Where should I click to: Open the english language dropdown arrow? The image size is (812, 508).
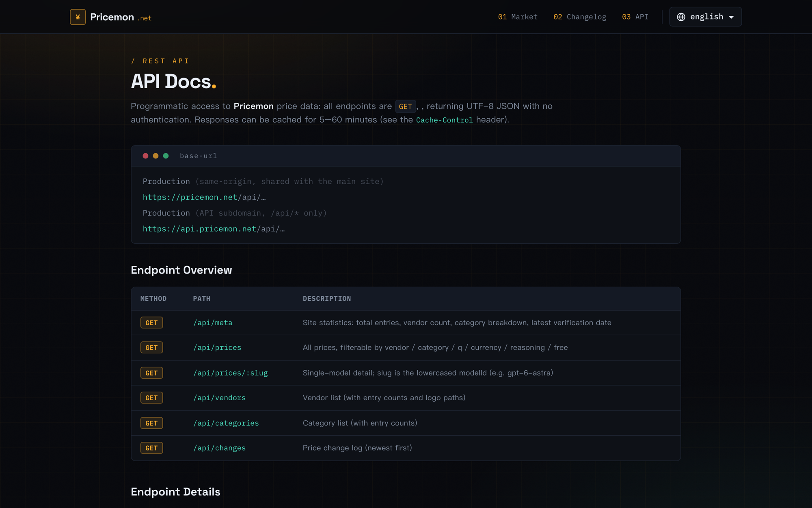731,17
